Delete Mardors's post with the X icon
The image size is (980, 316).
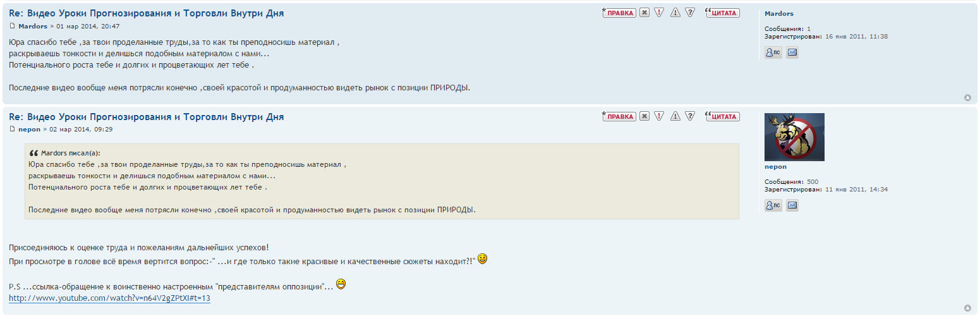(644, 12)
